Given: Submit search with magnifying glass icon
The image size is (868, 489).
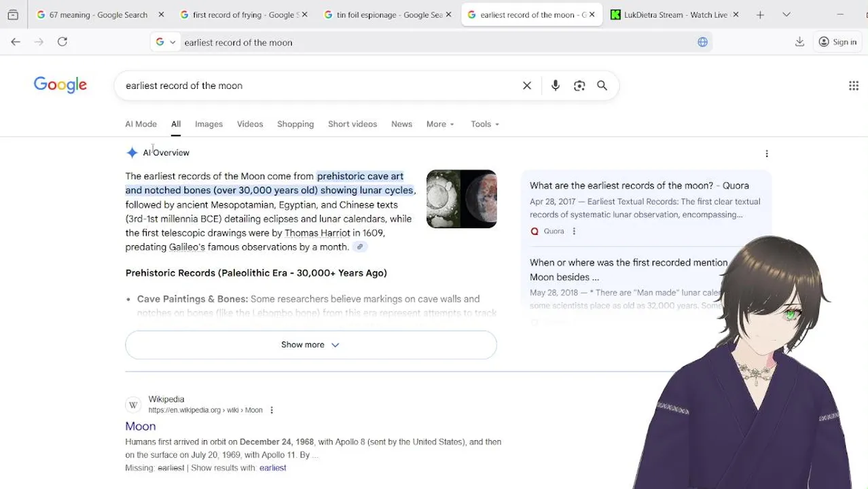Looking at the screenshot, I should (x=602, y=86).
